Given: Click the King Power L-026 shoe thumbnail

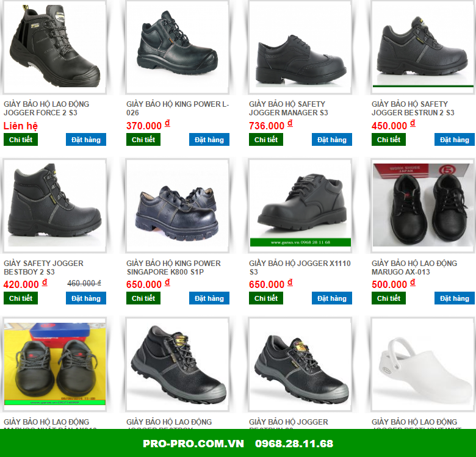Looking at the screenshot, I should click(178, 47).
